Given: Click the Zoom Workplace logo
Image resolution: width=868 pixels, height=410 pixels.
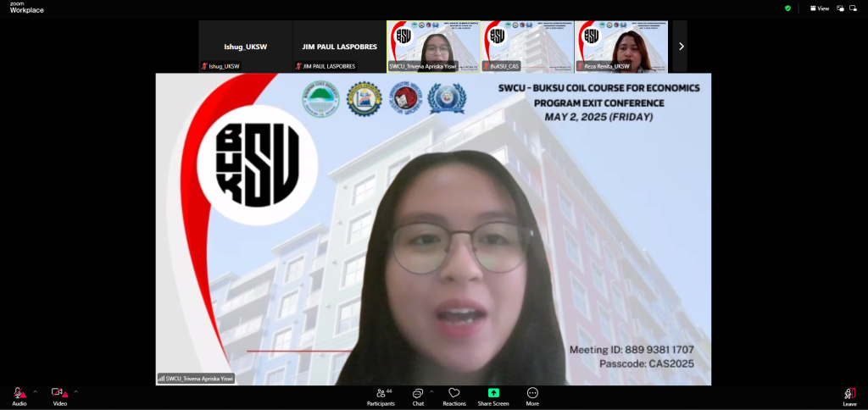Looking at the screenshot, I should pos(26,8).
